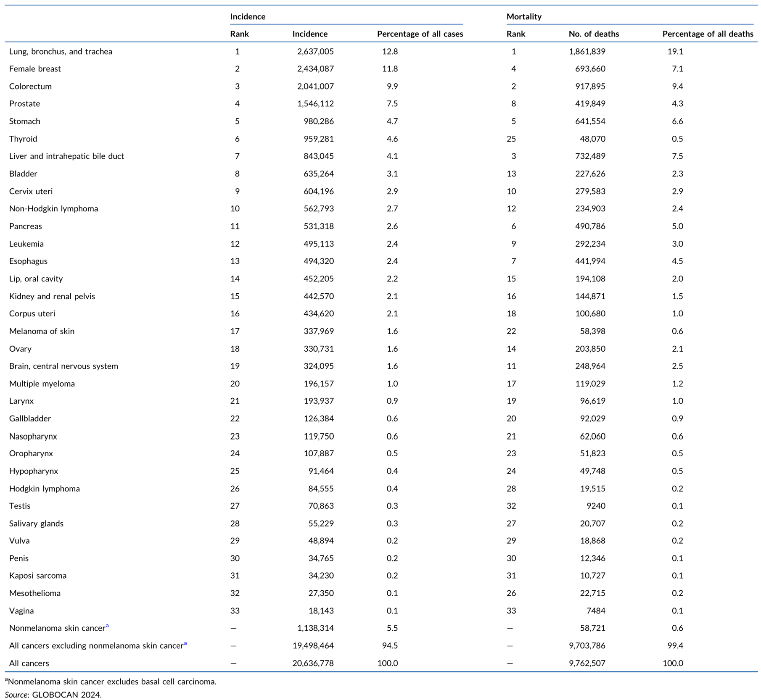Select the Mortality group header
761x700 pixels.
pyautogui.click(x=524, y=16)
